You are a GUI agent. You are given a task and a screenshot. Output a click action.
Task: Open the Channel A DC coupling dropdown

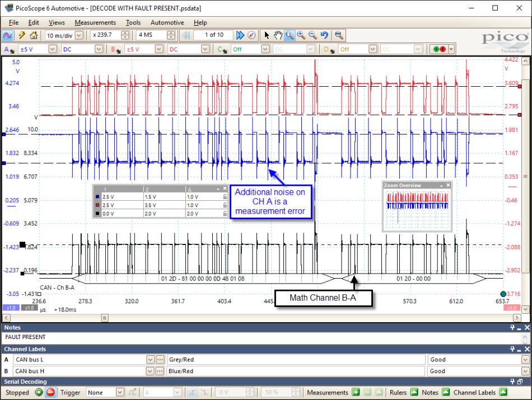[99, 49]
